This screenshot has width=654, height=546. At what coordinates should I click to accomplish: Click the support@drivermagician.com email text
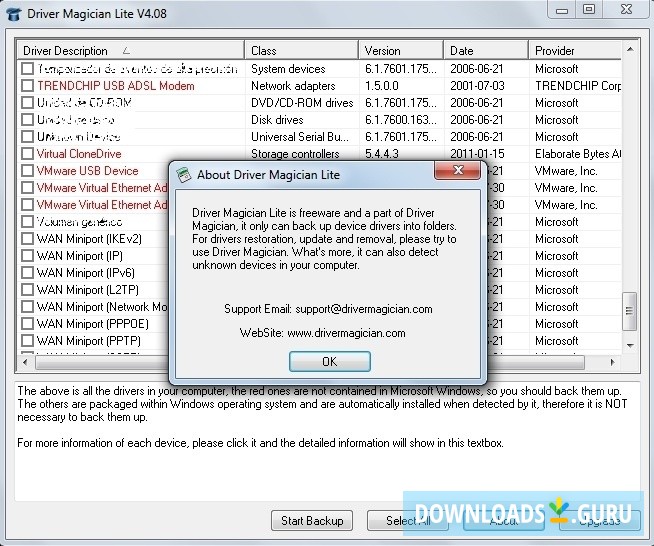(x=364, y=309)
